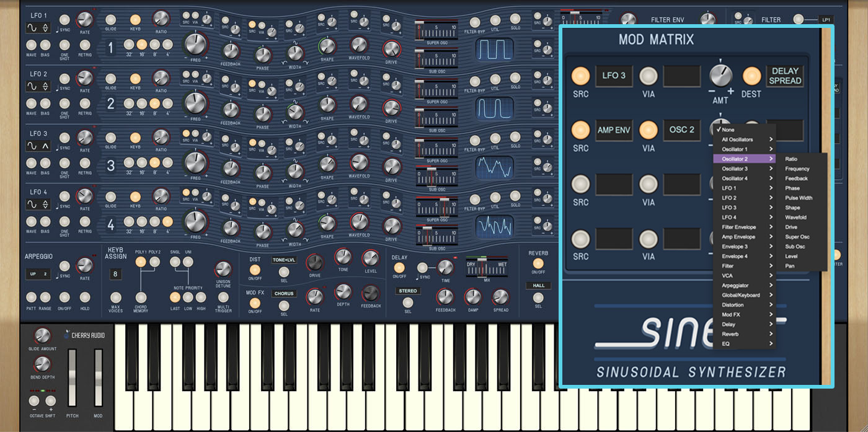Open the STEREO delay type display

[x=407, y=291]
